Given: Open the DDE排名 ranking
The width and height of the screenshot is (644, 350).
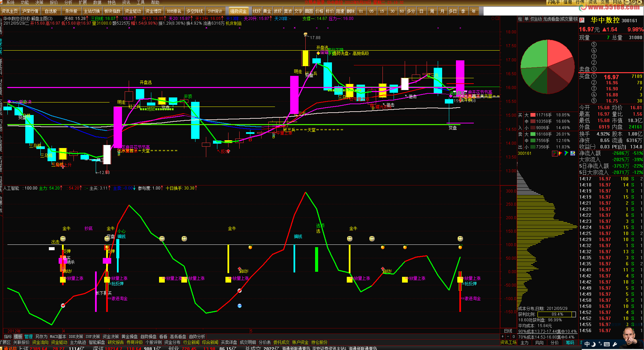Looking at the screenshot, I should point(174,11).
